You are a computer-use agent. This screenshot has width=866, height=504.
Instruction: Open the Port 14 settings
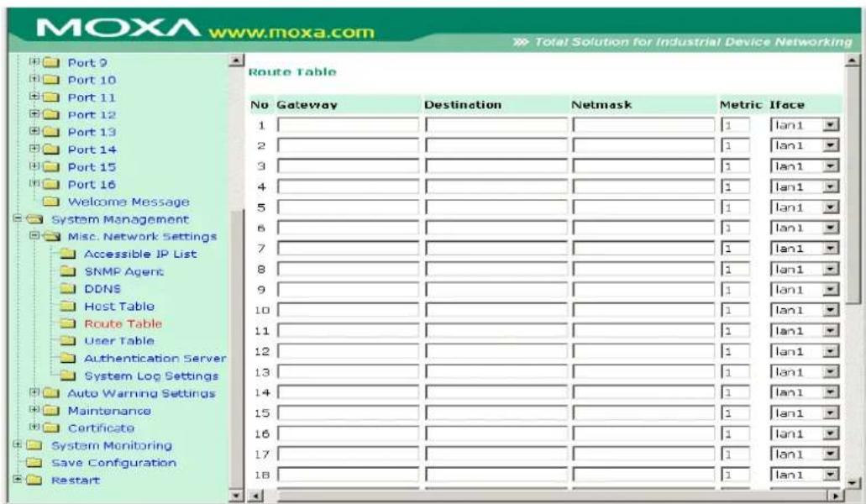92,150
